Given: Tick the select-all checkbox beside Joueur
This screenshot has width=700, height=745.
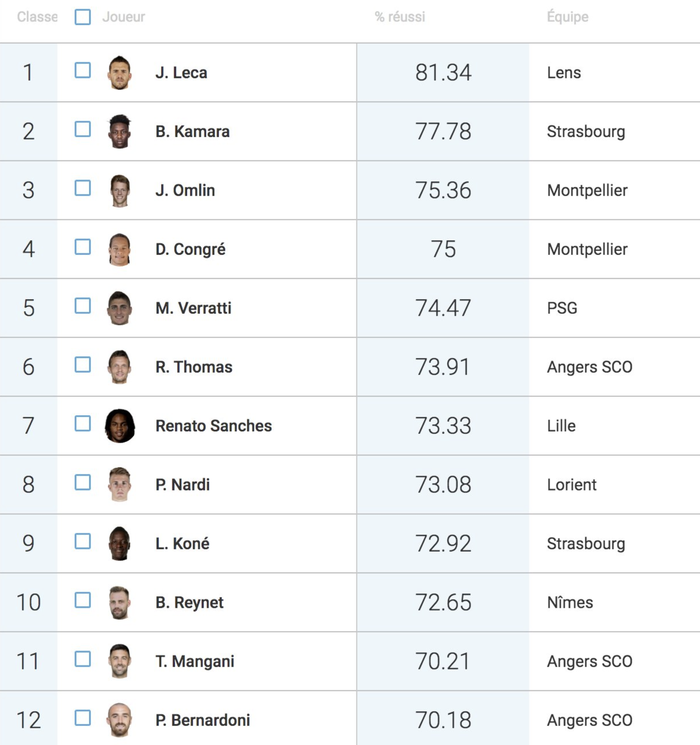Looking at the screenshot, I should (x=83, y=17).
